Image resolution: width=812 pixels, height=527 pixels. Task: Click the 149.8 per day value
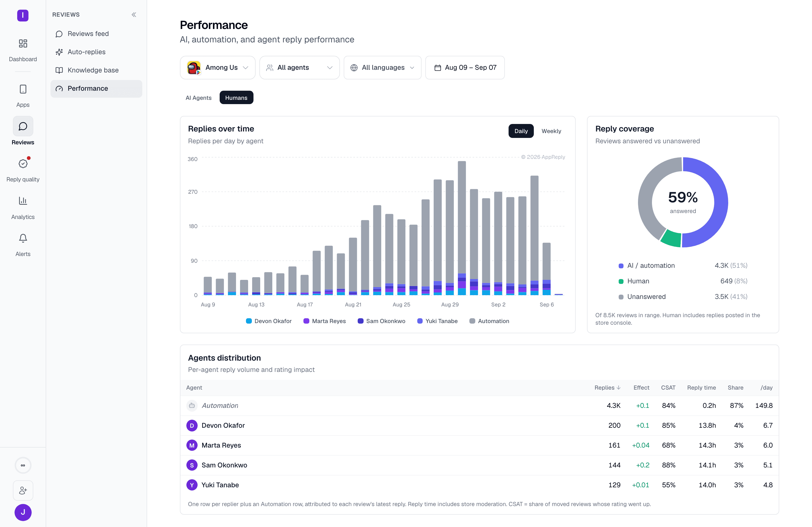tap(764, 406)
